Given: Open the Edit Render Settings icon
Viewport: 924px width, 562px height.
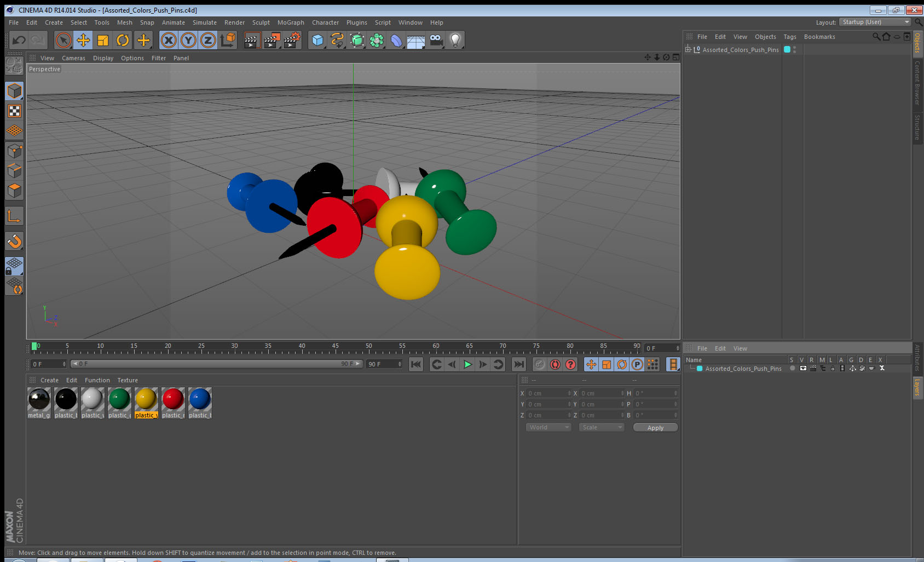Looking at the screenshot, I should (x=292, y=40).
